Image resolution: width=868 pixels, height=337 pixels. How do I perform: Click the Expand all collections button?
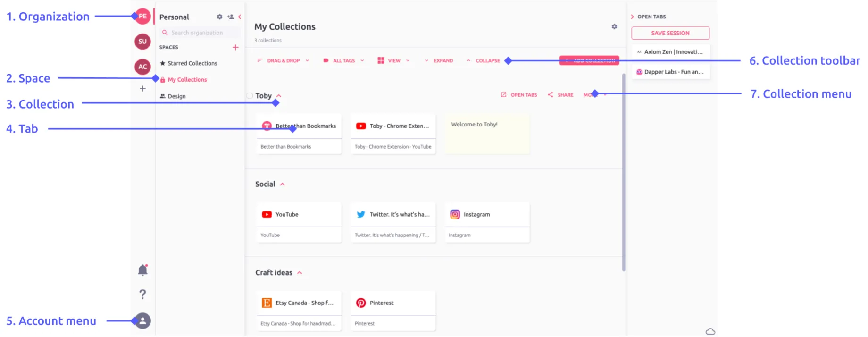click(439, 61)
